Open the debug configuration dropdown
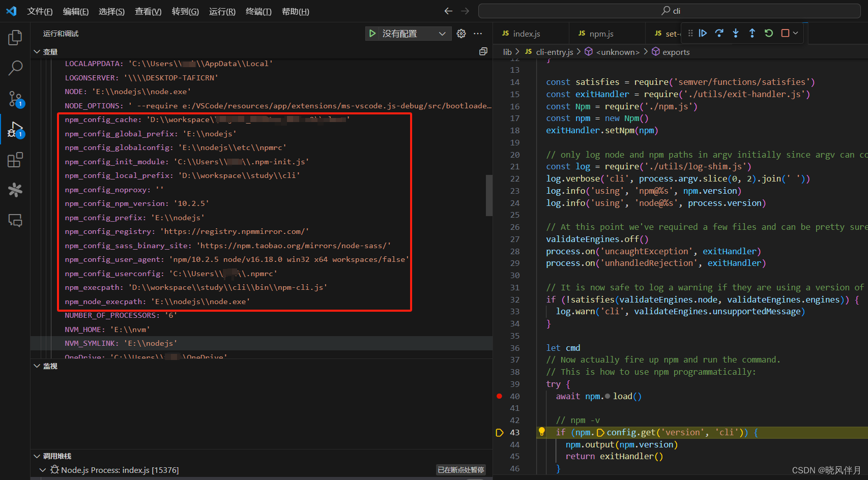 (x=414, y=34)
